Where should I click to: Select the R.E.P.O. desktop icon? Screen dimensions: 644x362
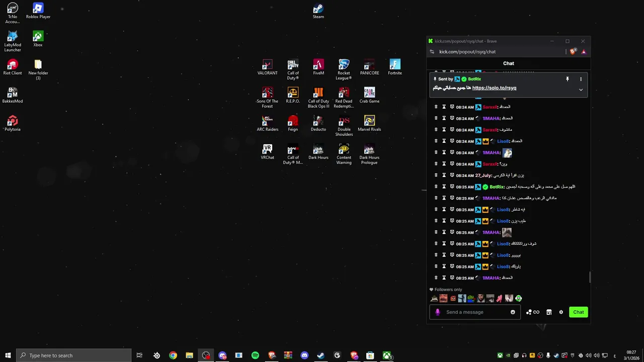pyautogui.click(x=293, y=96)
